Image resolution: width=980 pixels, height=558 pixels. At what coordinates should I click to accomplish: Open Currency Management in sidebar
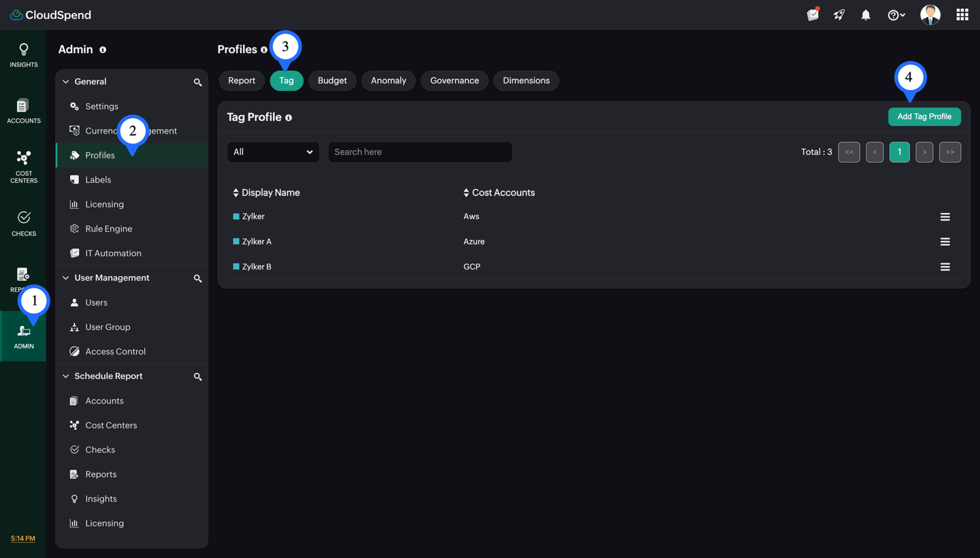pos(132,131)
